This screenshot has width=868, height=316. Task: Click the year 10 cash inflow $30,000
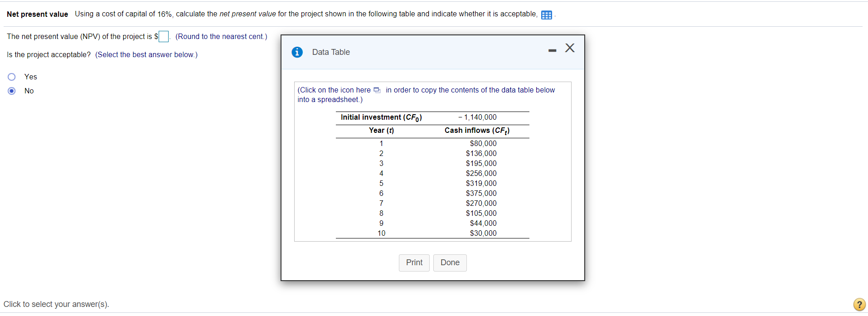pos(483,233)
